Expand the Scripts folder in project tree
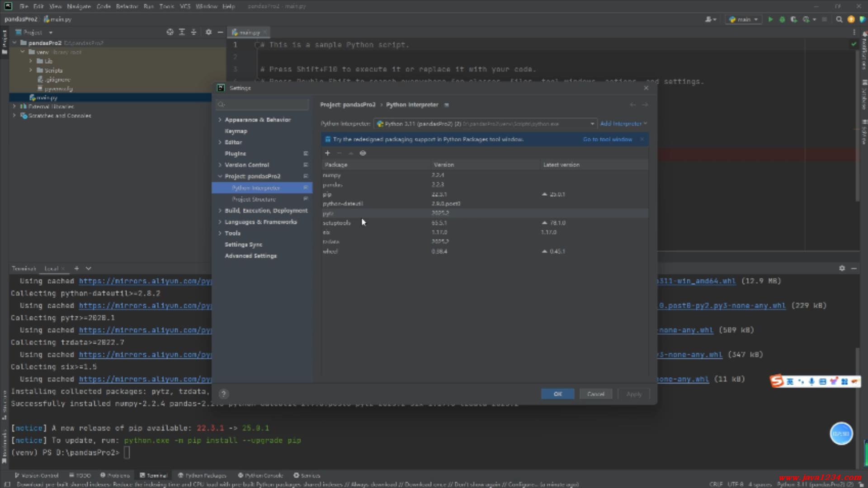 pyautogui.click(x=31, y=70)
